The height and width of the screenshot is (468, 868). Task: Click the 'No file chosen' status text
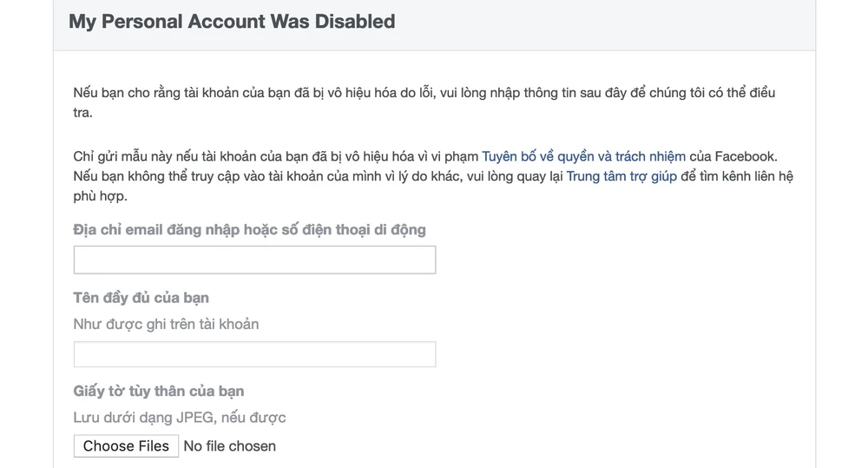[230, 446]
